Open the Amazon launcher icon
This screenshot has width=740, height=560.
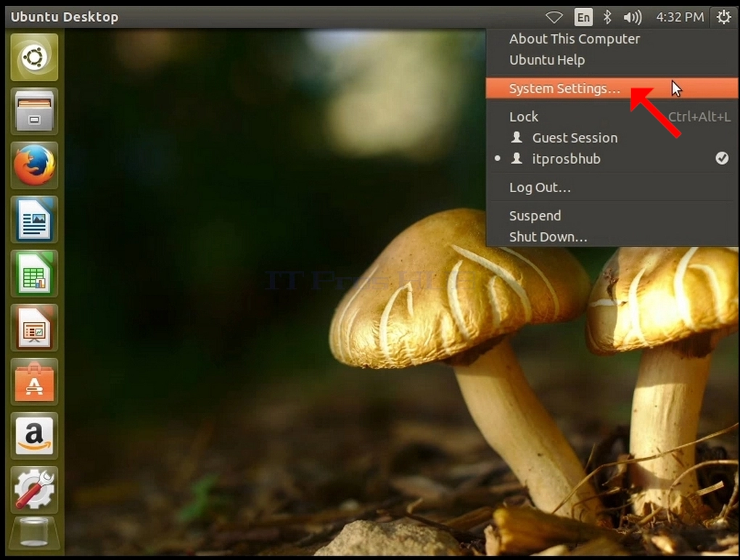coord(34,436)
